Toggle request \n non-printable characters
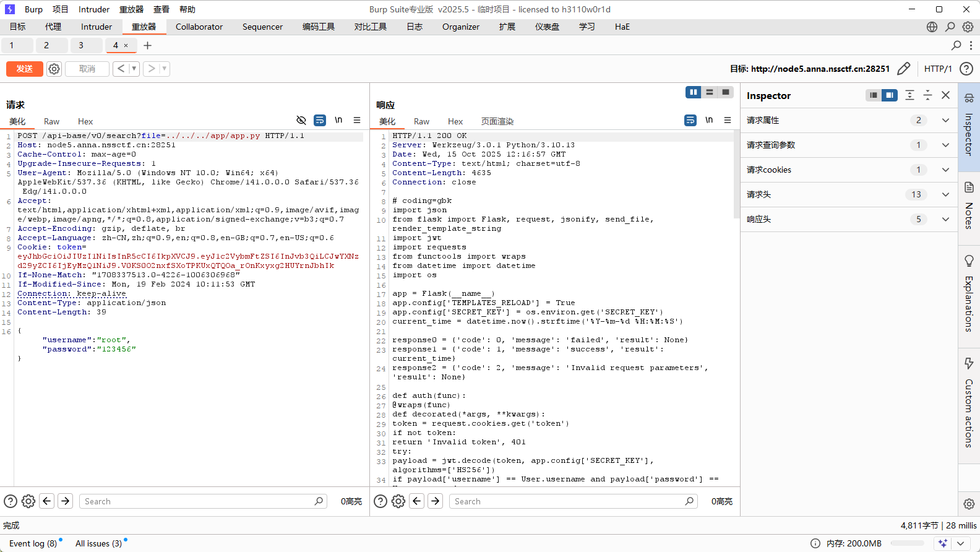The height and width of the screenshot is (552, 980). 338,120
